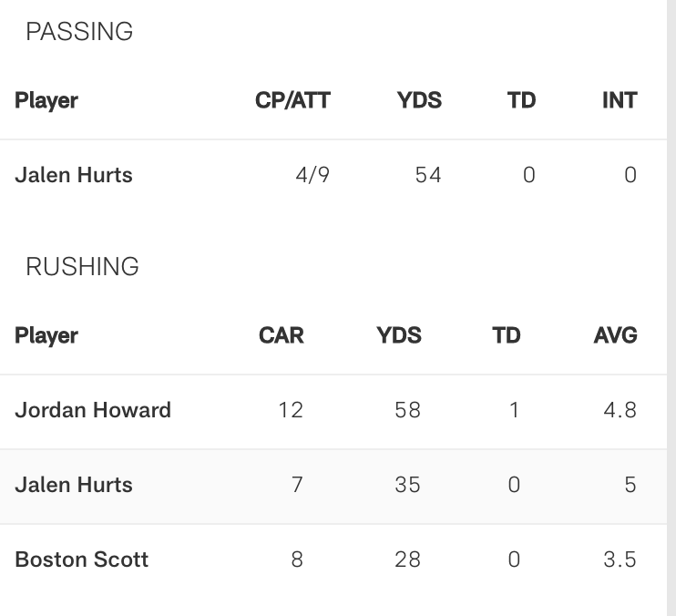The image size is (676, 616).
Task: Click the Player header in Passing table
Action: [x=46, y=100]
